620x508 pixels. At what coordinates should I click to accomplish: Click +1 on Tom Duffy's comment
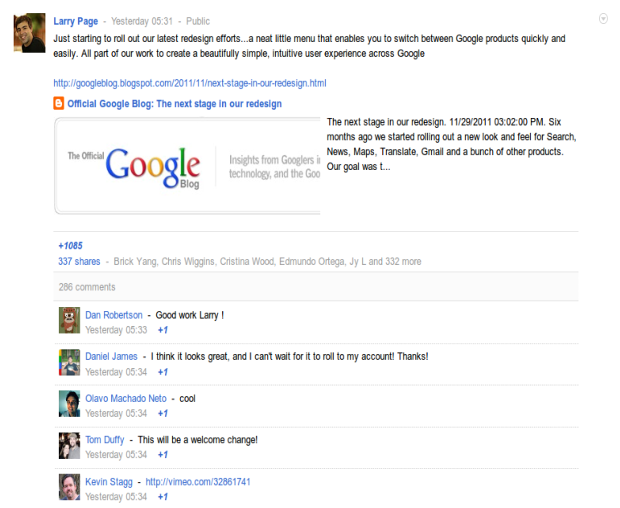click(x=163, y=455)
